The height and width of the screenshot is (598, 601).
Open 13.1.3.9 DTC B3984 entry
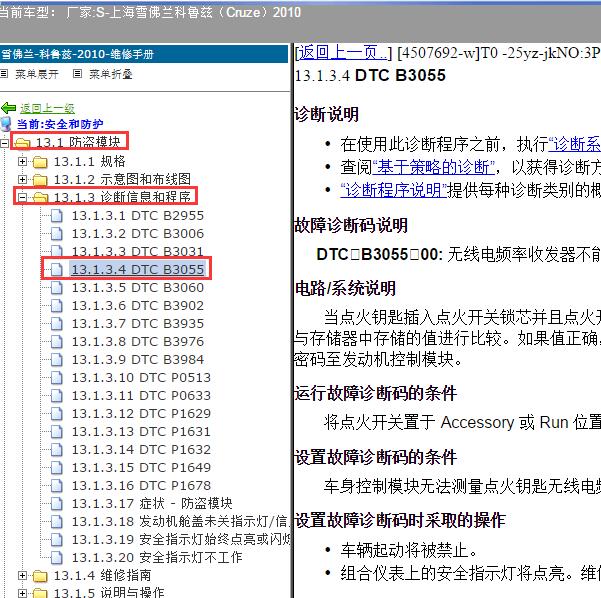click(138, 360)
